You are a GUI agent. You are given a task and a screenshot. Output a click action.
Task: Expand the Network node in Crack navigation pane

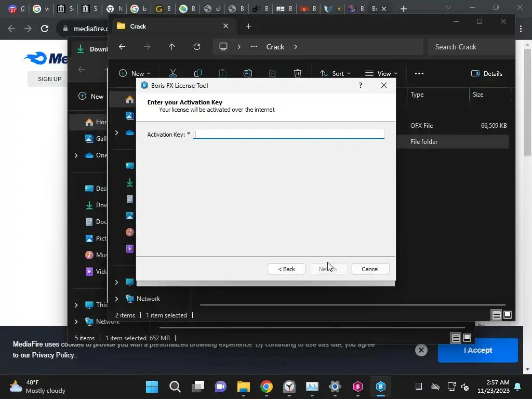[x=117, y=299]
